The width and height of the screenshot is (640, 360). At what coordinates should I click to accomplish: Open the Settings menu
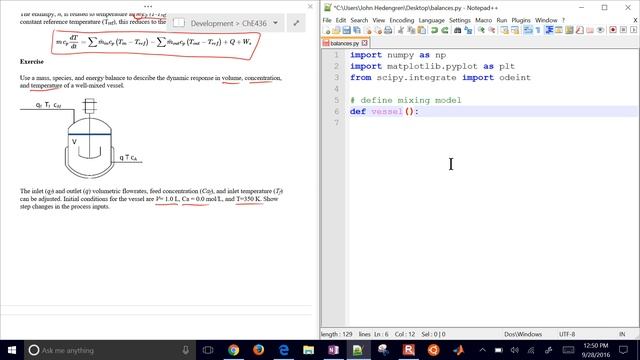pyautogui.click(x=460, y=20)
